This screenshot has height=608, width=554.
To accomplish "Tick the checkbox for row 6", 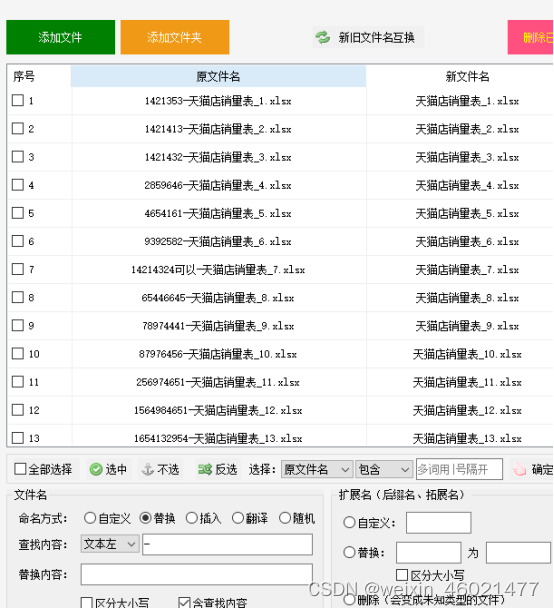I will (18, 241).
